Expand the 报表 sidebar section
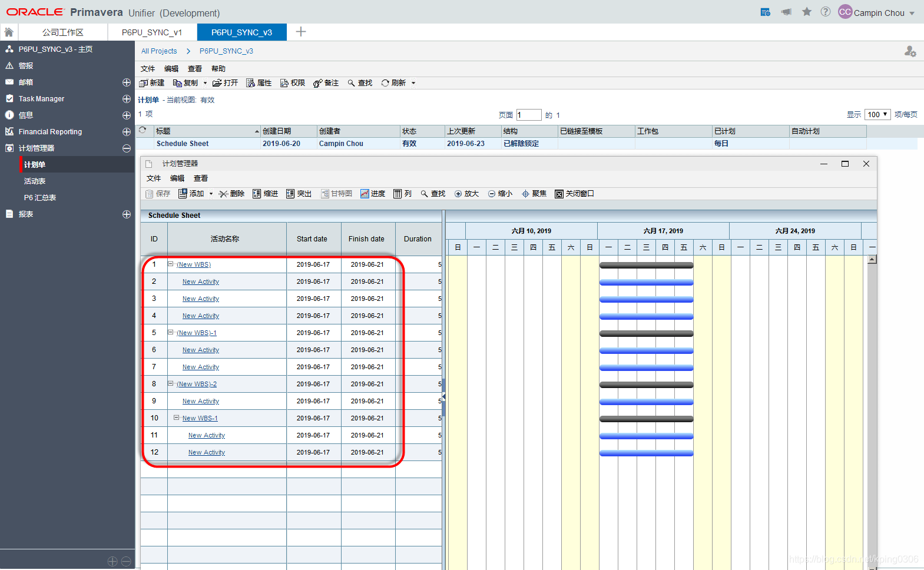This screenshot has height=570, width=924. tap(127, 214)
